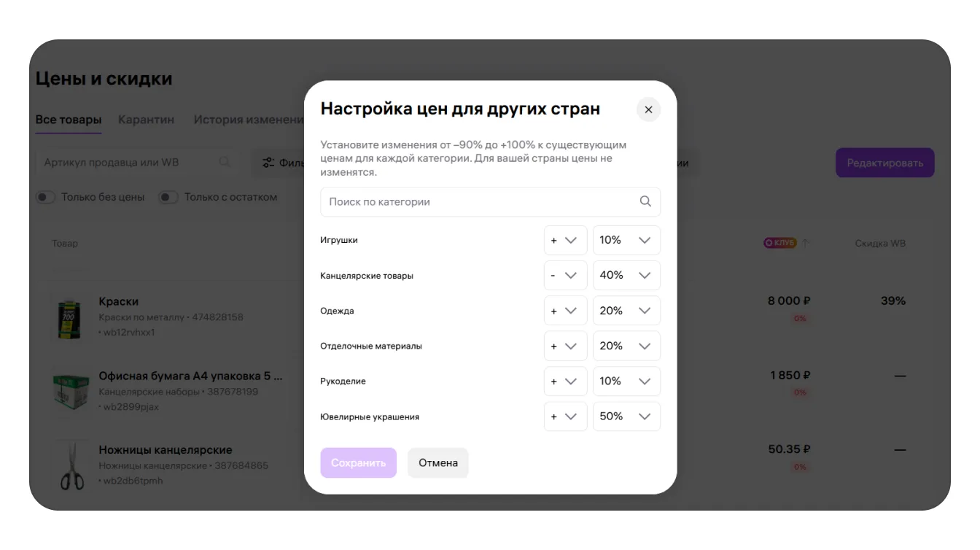
Task: Click the magnifier icon in category search
Action: tap(645, 202)
